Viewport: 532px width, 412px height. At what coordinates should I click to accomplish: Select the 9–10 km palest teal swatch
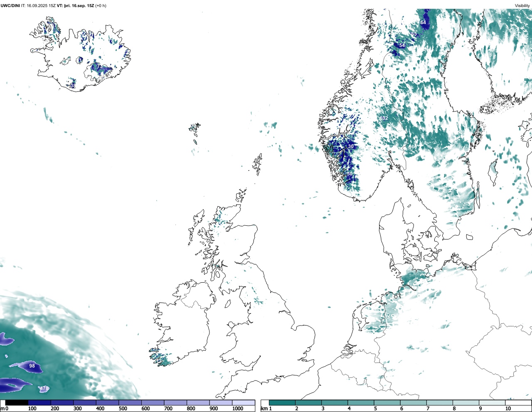point(492,402)
